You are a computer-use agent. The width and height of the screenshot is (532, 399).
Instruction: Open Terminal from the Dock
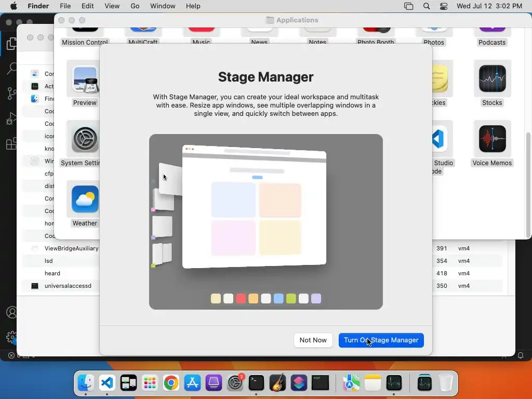click(x=256, y=383)
